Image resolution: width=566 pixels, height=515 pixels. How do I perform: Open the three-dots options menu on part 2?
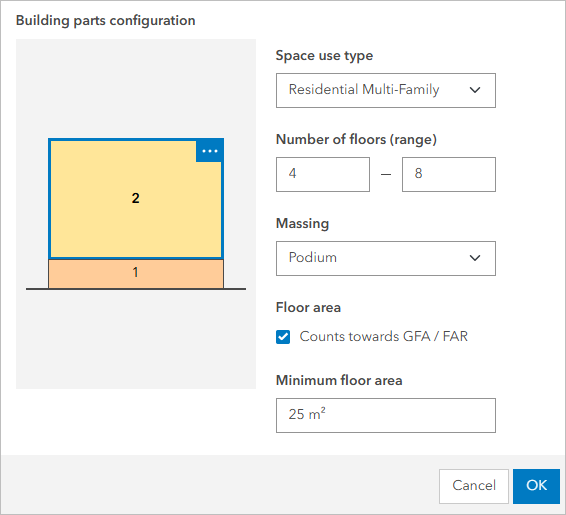coord(209,151)
